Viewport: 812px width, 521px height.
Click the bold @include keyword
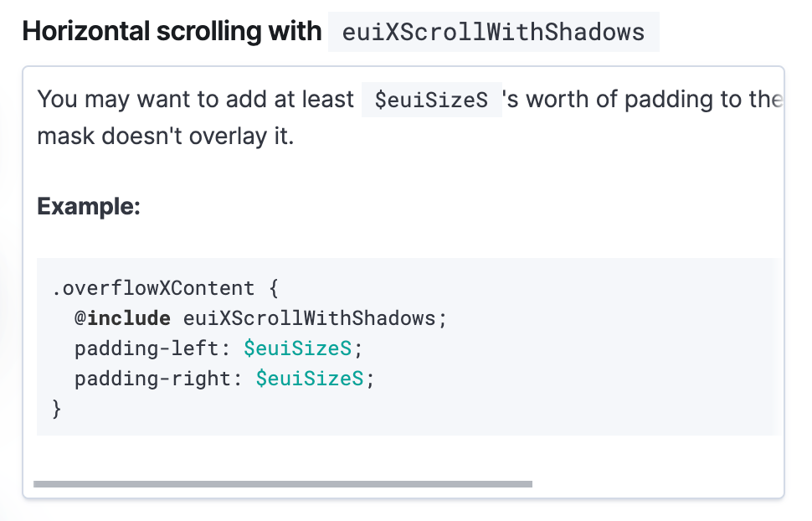[x=122, y=318]
